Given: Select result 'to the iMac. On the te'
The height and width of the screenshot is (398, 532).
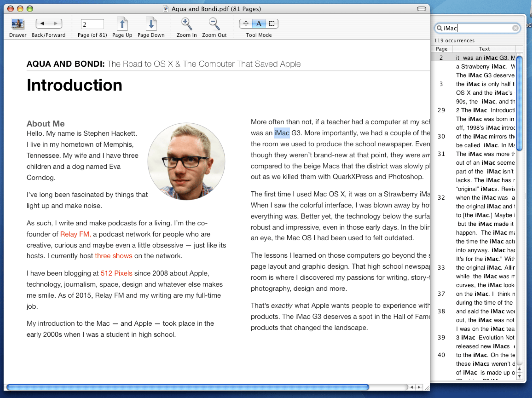Looking at the screenshot, I should (473, 355).
